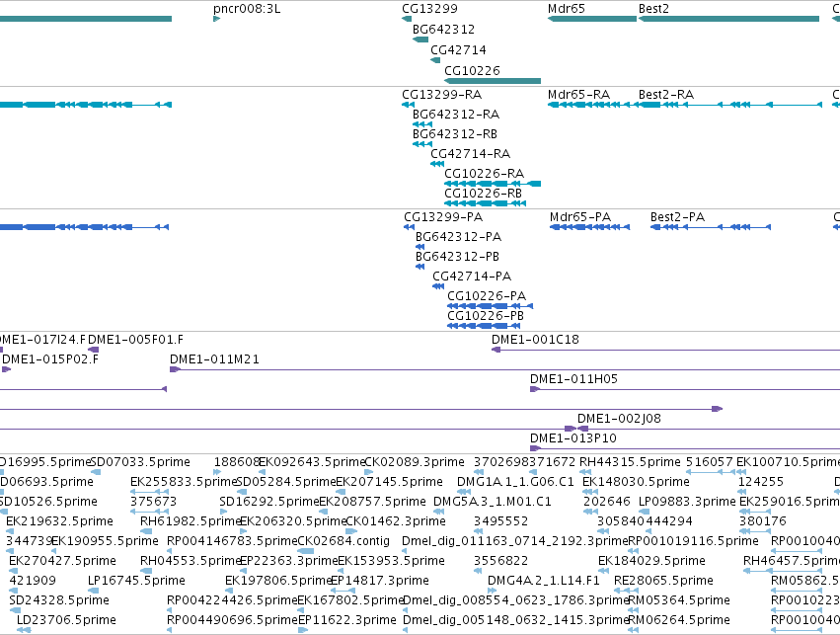The width and height of the screenshot is (840, 635).
Task: Click EST RH46457.5prime label
Action: click(x=792, y=561)
